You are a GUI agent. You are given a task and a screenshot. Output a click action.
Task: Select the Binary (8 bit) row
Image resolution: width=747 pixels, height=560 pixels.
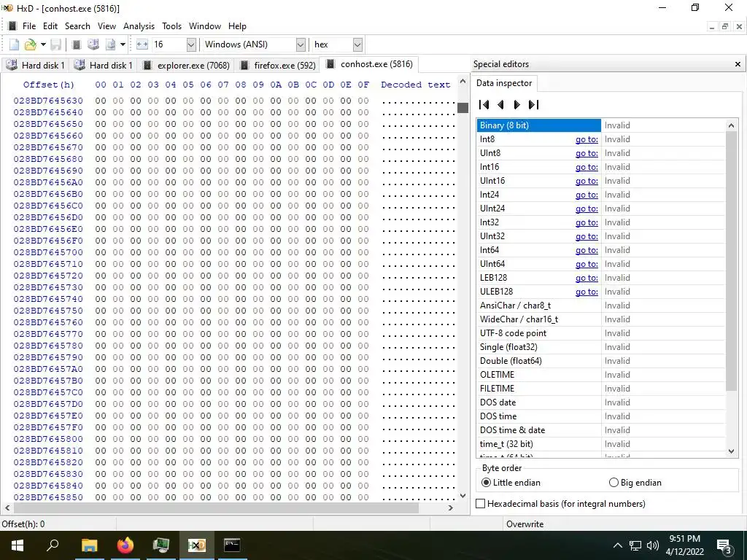coord(601,125)
